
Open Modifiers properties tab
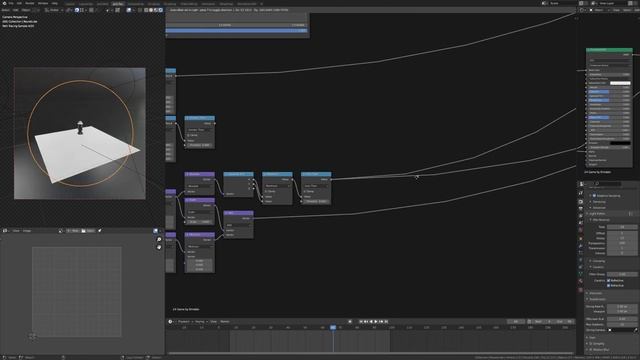click(x=581, y=246)
